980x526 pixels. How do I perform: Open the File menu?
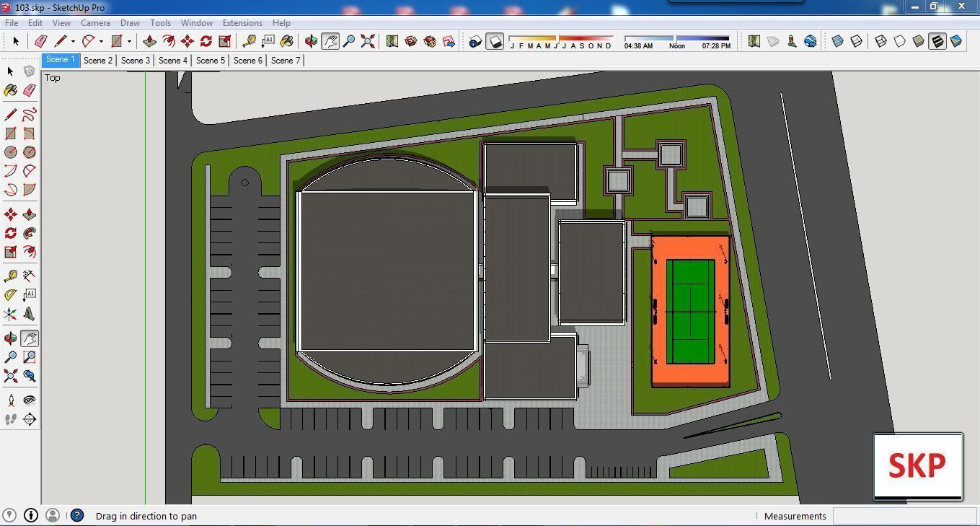(12, 23)
